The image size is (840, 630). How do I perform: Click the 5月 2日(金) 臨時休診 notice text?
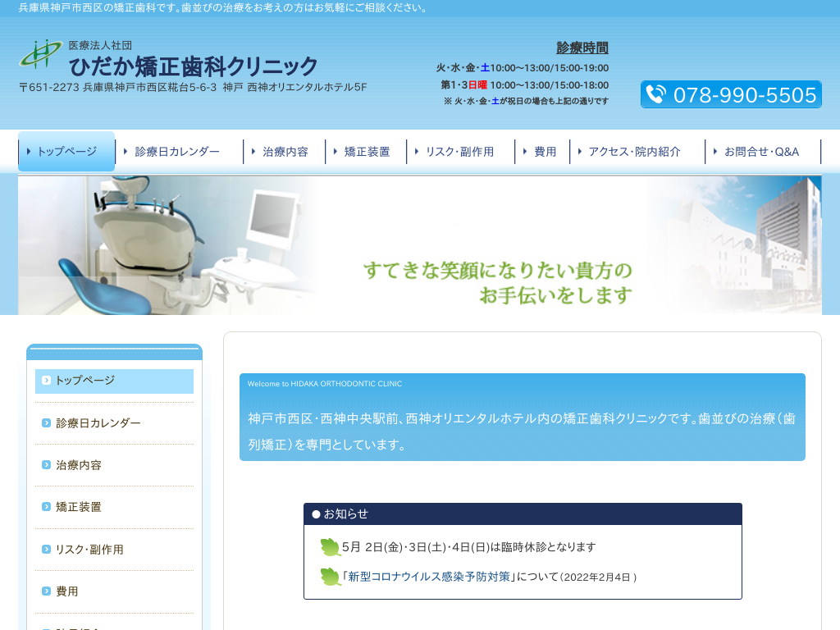468,547
